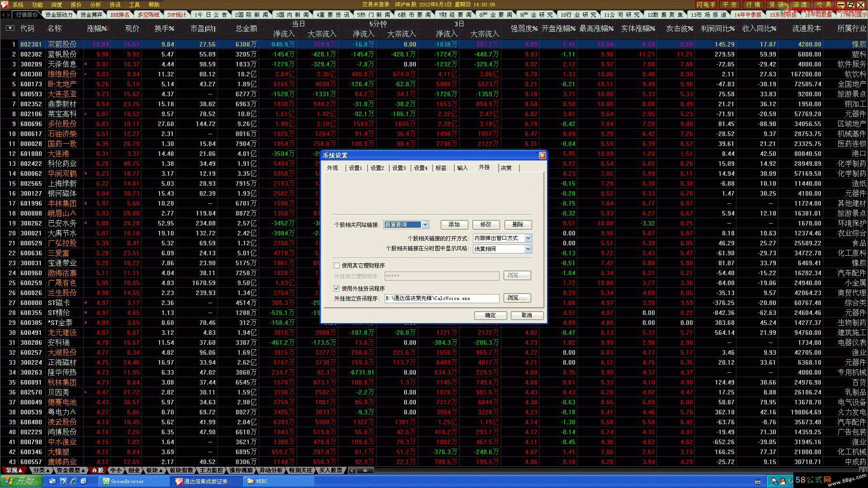Click the fourth quick launch icon on taskbar
868x488 pixels.
pos(85,481)
